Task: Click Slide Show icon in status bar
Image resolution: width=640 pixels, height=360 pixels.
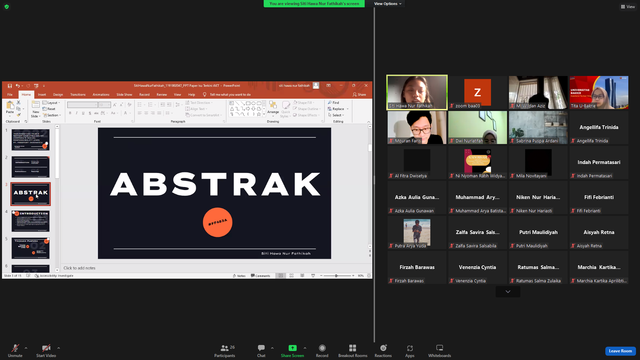Action: [313, 276]
